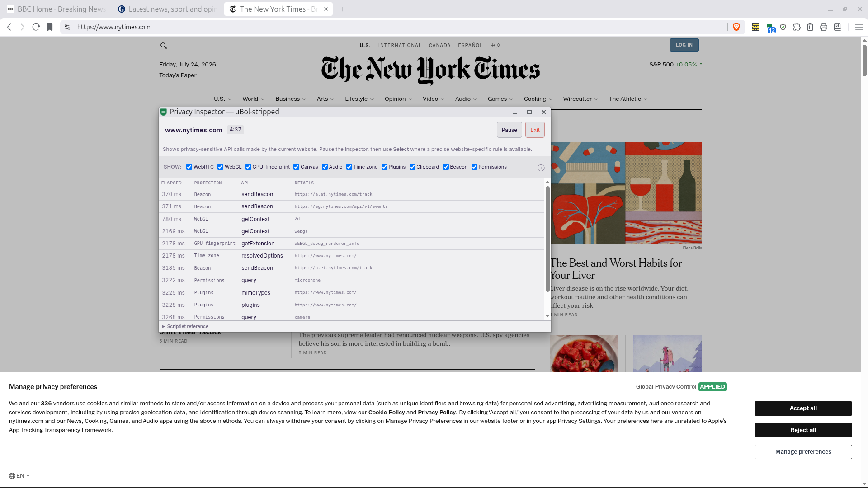
Task: Uncheck the Audio filter
Action: tap(325, 167)
